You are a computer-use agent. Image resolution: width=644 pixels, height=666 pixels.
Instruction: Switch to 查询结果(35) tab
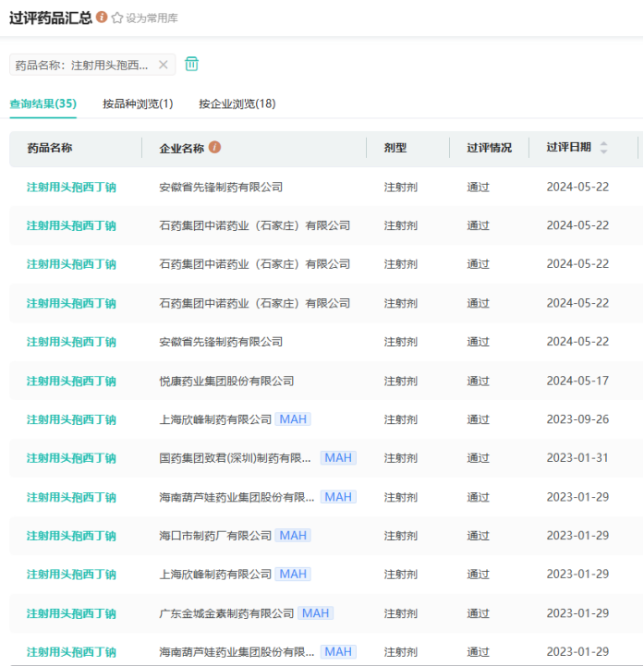(43, 103)
